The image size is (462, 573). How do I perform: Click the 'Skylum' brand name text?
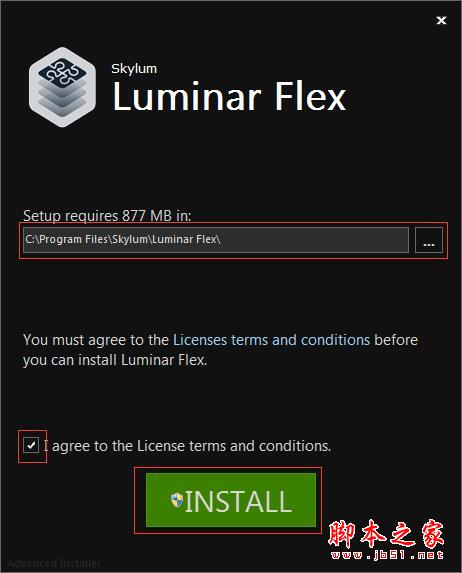pyautogui.click(x=134, y=69)
